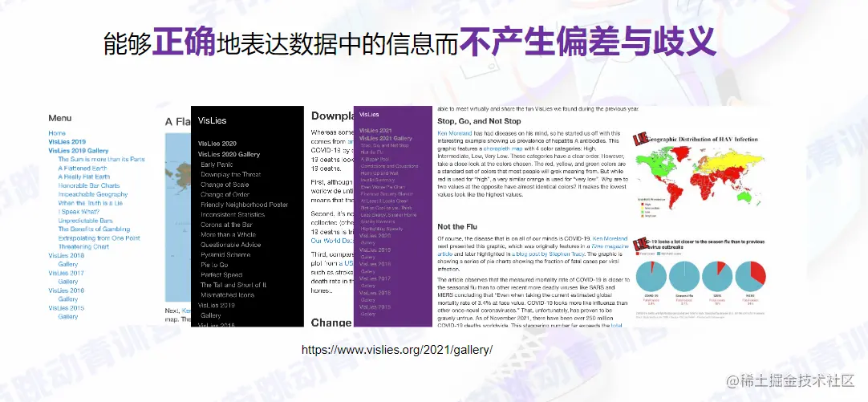The image size is (868, 402).
Task: Open Perfect Speed entry
Action: pyautogui.click(x=221, y=274)
